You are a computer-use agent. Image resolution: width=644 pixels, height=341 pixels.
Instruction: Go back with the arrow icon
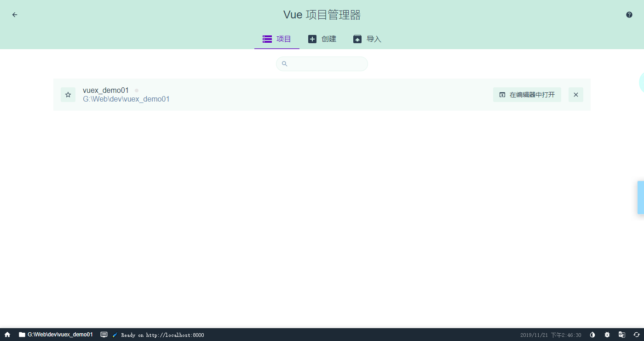coord(15,15)
